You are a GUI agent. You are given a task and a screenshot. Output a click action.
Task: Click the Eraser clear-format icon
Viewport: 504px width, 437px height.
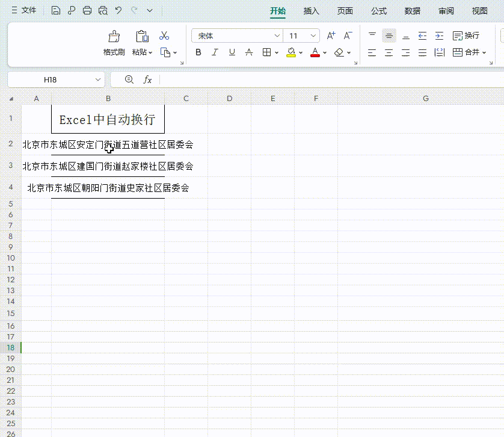click(339, 52)
